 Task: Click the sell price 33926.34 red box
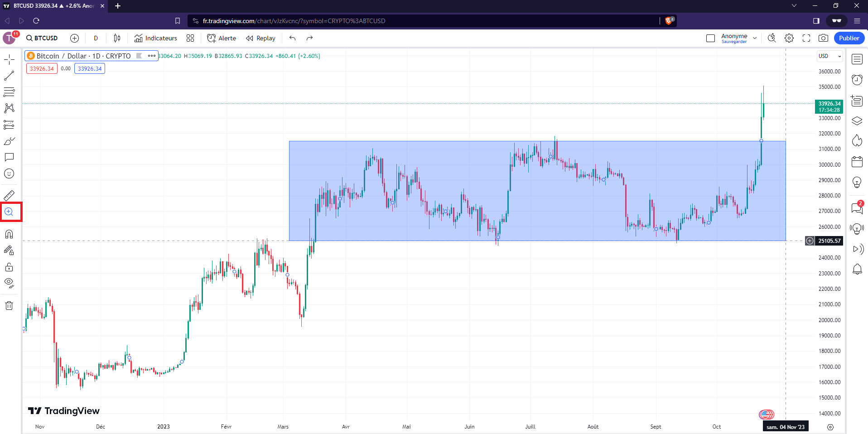[x=42, y=68]
